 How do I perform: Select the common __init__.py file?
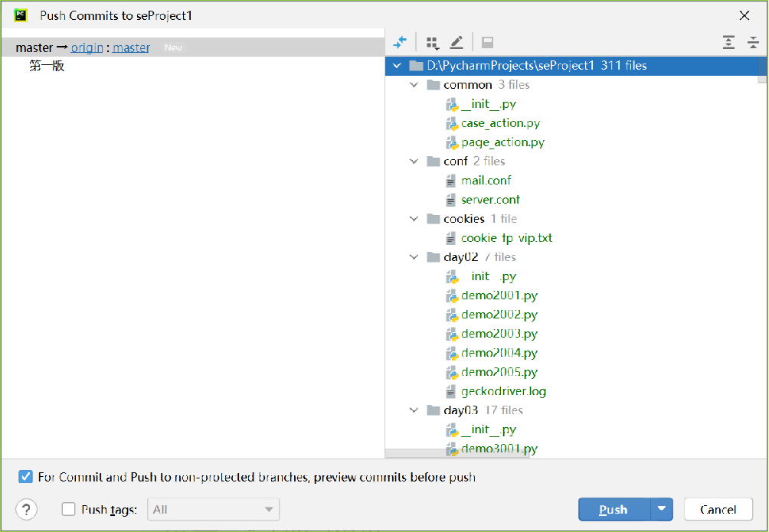[489, 104]
